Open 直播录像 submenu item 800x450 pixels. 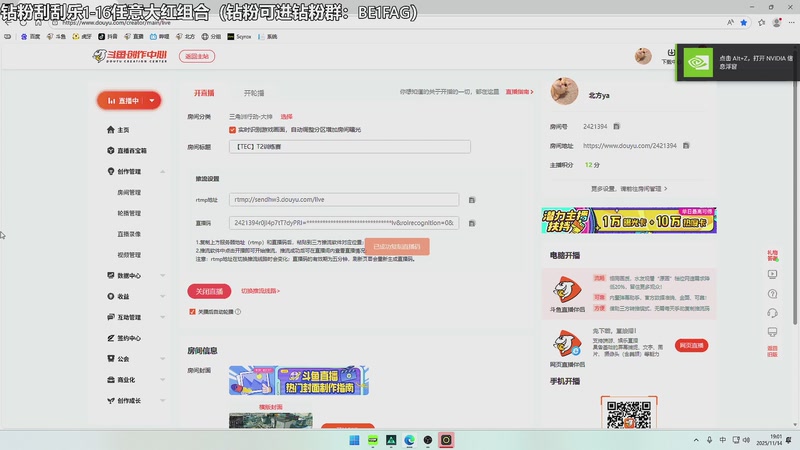[129, 234]
